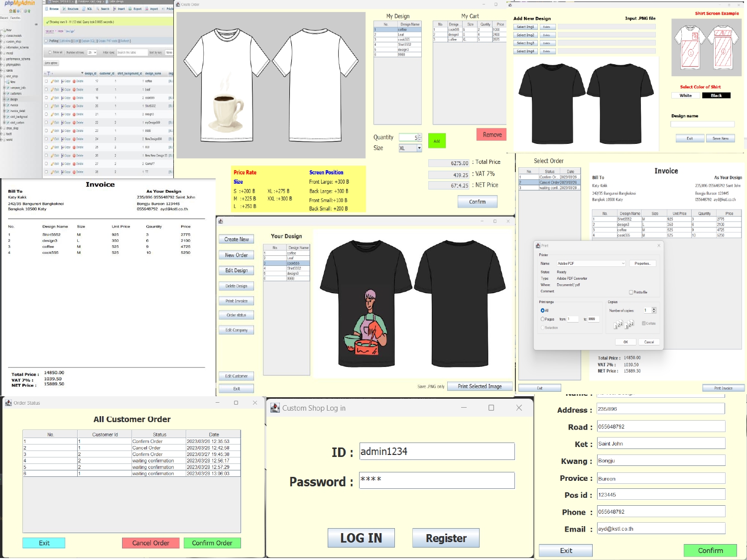Click the Number of copies spinner arrows
747x560 pixels.
[x=654, y=310]
